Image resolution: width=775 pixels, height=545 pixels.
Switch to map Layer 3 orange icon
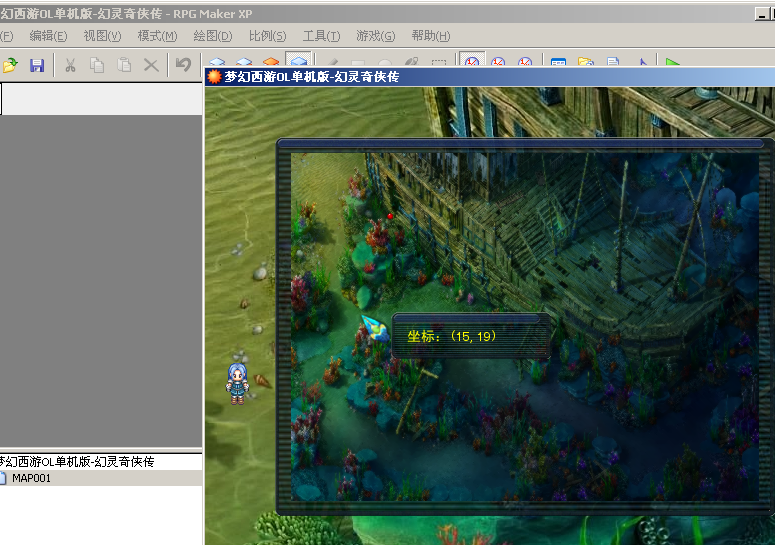(271, 61)
